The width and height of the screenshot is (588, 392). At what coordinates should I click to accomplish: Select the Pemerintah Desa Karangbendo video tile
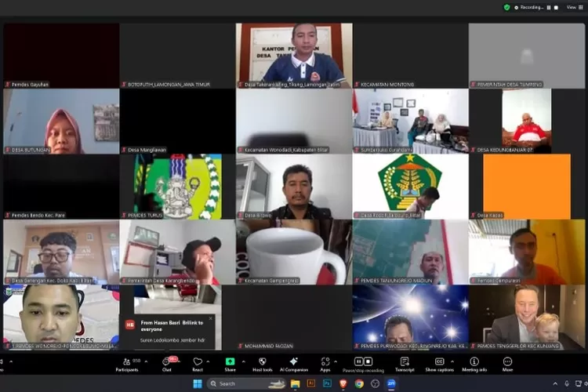[x=178, y=252]
